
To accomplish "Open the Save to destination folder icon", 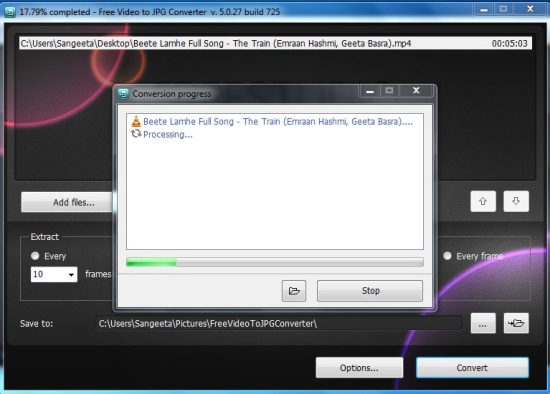I will [x=516, y=323].
